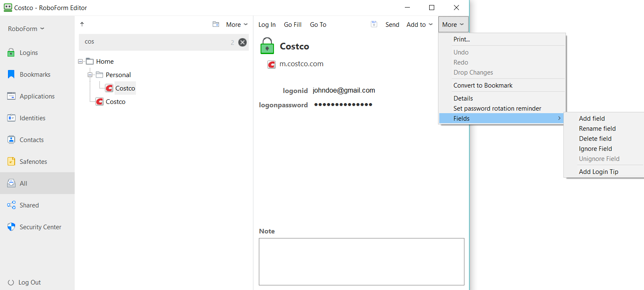The image size is (644, 290).
Task: Open the file list More dropdown
Action: [237, 25]
